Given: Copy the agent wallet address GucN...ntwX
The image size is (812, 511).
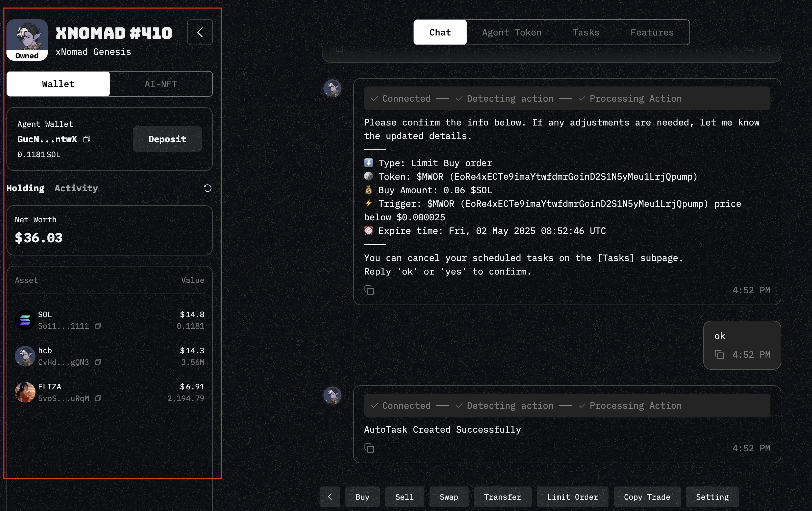Looking at the screenshot, I should (x=87, y=139).
